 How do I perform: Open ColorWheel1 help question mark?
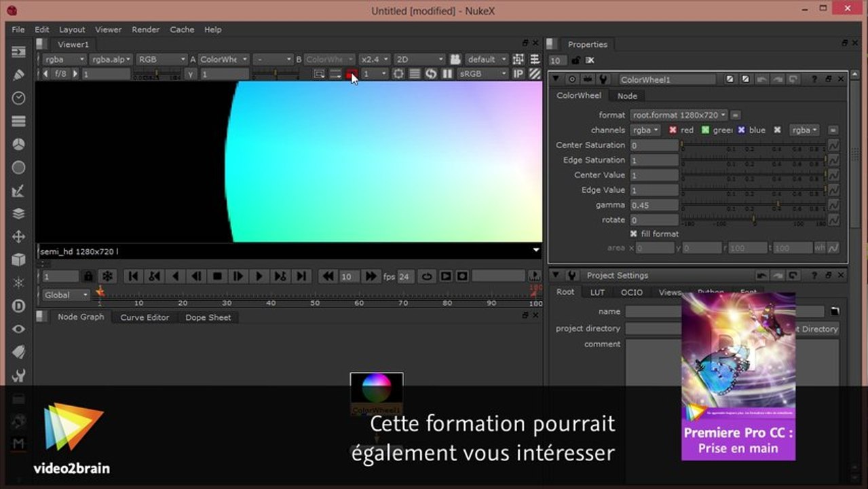click(x=814, y=79)
